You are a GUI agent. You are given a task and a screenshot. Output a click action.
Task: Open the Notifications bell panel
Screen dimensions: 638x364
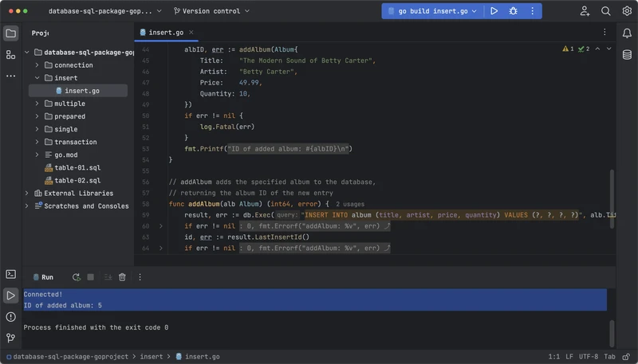(627, 33)
